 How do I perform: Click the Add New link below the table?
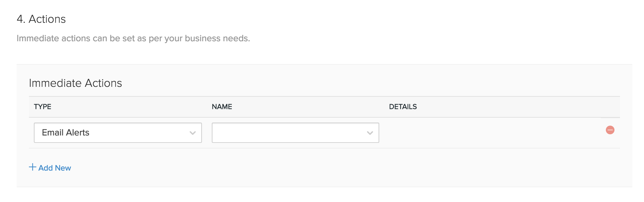pyautogui.click(x=54, y=168)
